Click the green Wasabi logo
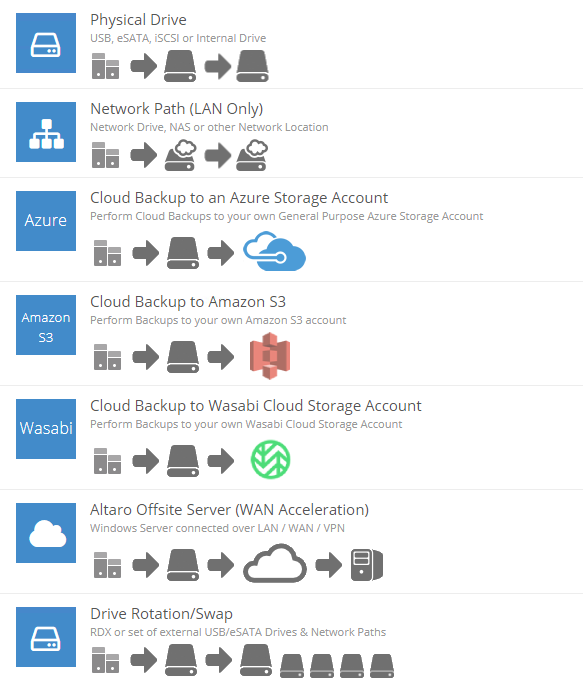This screenshot has width=583, height=687. tap(270, 460)
